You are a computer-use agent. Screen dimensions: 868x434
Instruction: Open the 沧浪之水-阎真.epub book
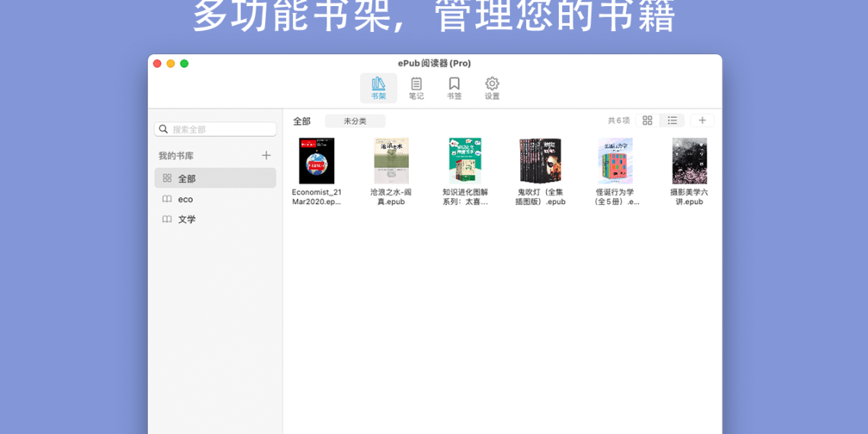point(391,161)
